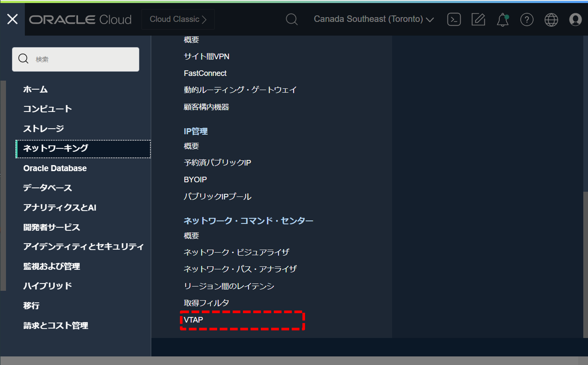Open ネットワーク・ビジュアライザ

pyautogui.click(x=236, y=252)
